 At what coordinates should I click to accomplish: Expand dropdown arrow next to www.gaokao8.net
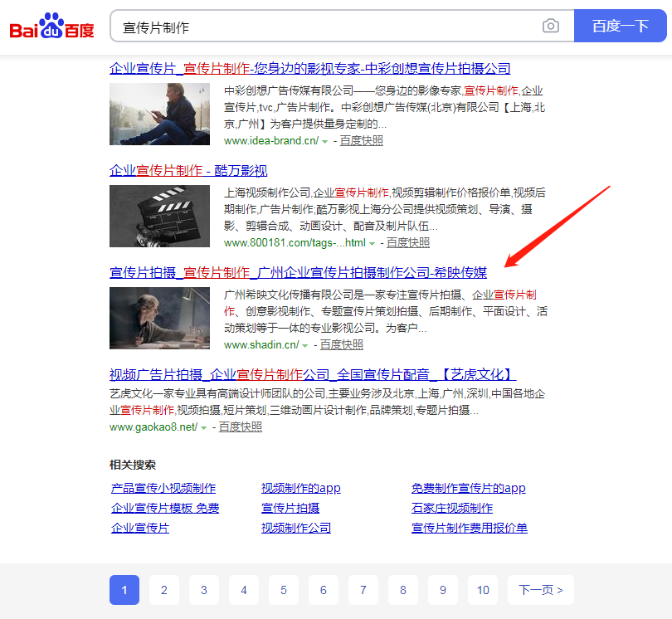tap(203, 428)
